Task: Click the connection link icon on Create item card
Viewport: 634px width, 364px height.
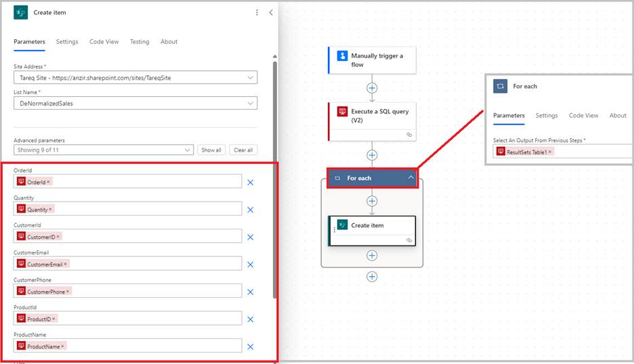Action: tap(409, 240)
